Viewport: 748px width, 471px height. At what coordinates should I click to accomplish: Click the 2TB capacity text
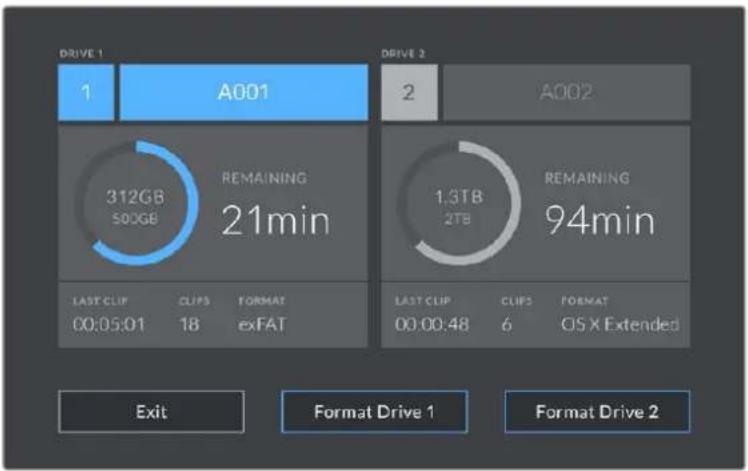[457, 219]
